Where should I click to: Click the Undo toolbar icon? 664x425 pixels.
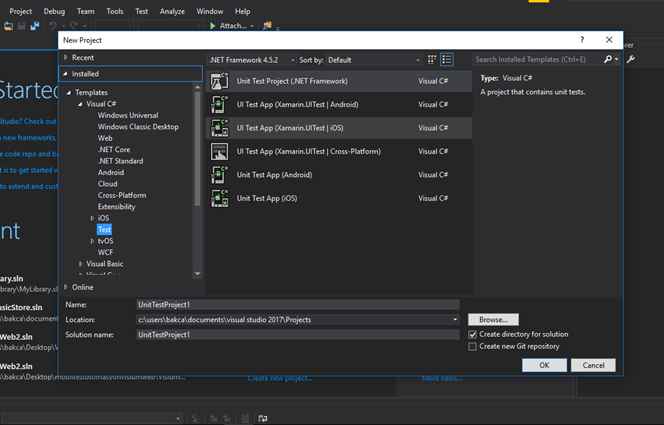(x=53, y=26)
